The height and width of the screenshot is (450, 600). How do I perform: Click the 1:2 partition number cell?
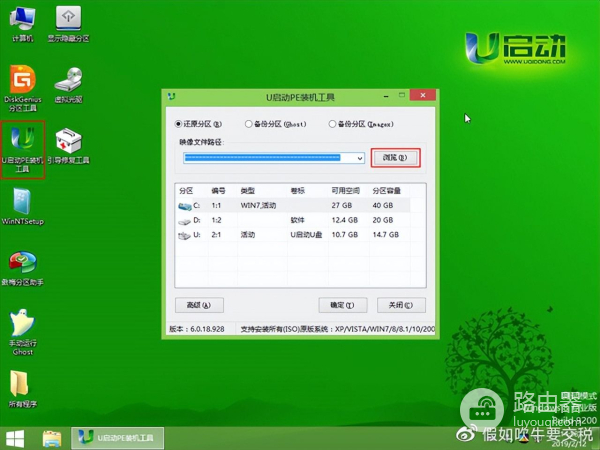(216, 220)
